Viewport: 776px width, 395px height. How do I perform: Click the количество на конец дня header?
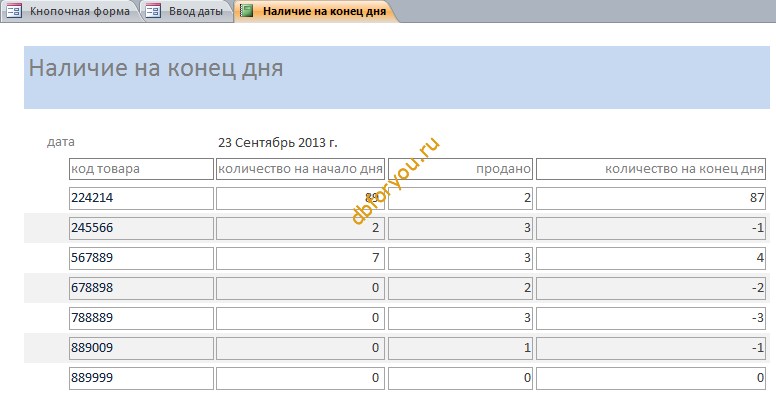click(x=651, y=169)
